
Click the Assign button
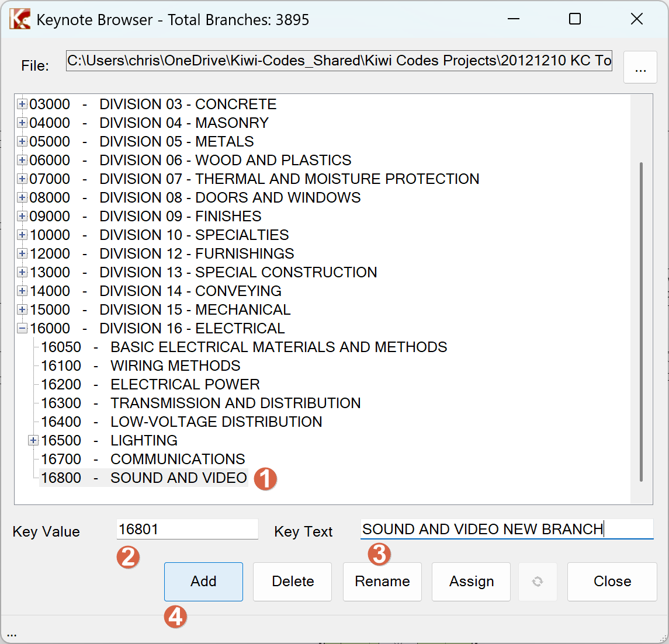click(x=471, y=582)
